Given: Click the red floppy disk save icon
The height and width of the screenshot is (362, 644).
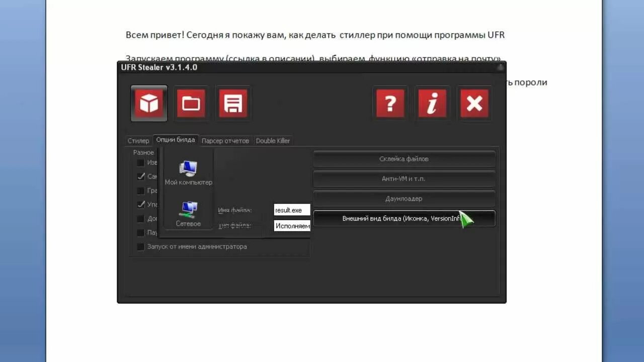Looking at the screenshot, I should pos(233,103).
